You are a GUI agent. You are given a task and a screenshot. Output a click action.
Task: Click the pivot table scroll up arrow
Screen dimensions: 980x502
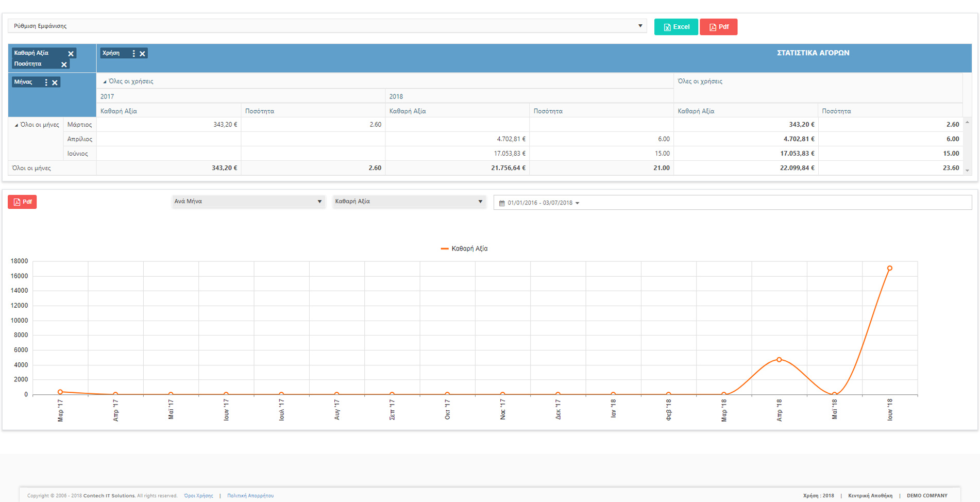tap(967, 122)
